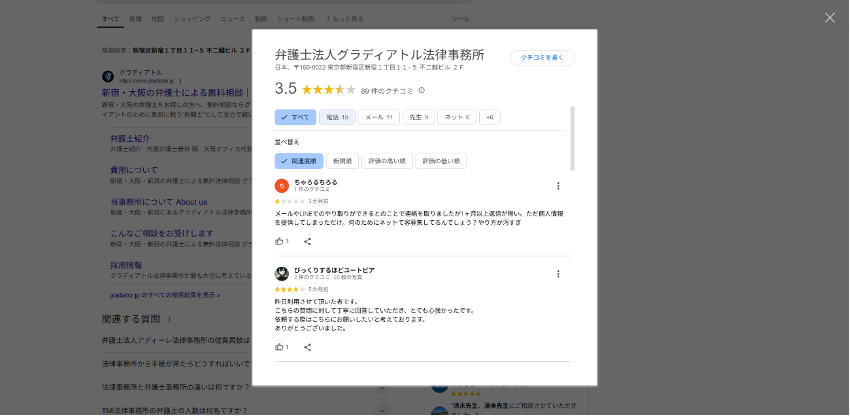850x416 pixels.
Task: Open the こんなご相談をお受けします sitelink
Action: tap(162, 233)
